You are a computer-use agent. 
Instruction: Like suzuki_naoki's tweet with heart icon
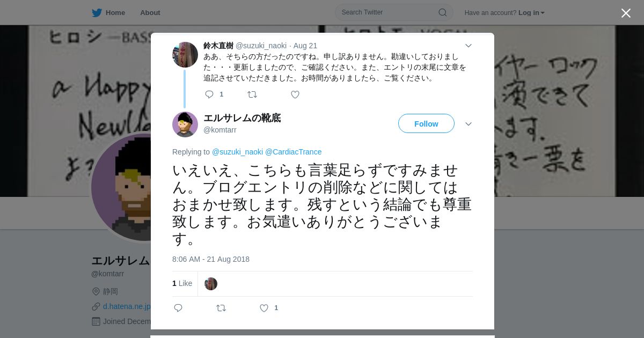click(295, 94)
